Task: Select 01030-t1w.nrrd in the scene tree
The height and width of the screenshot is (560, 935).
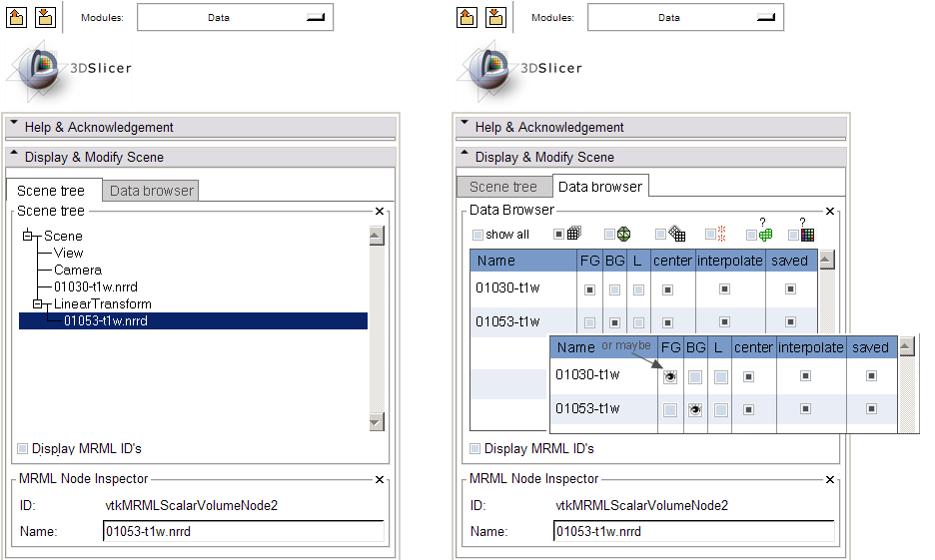Action: (x=91, y=286)
